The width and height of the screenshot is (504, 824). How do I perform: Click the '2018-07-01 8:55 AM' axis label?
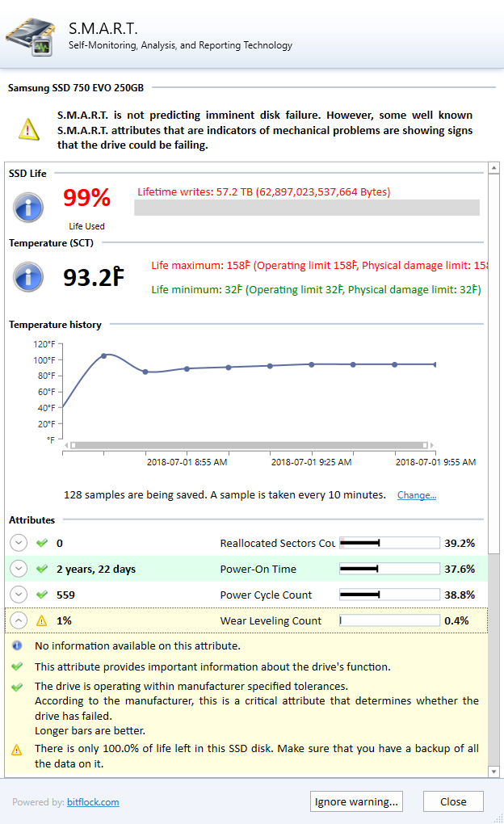[x=187, y=462]
